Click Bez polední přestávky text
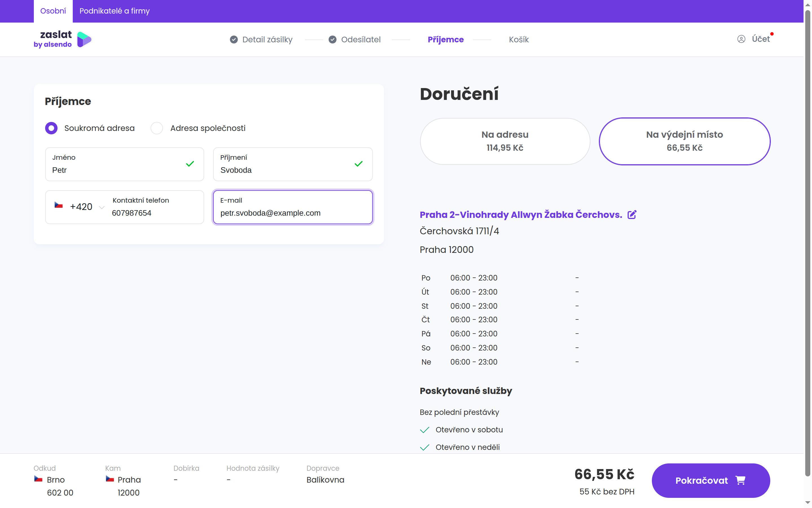This screenshot has height=508, width=812. [x=459, y=412]
